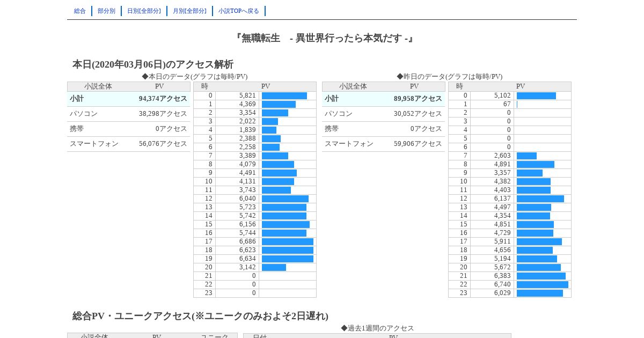Click yesterday's スマートフォン value 59,906アクセス
The image size is (644, 338).
[418, 144]
